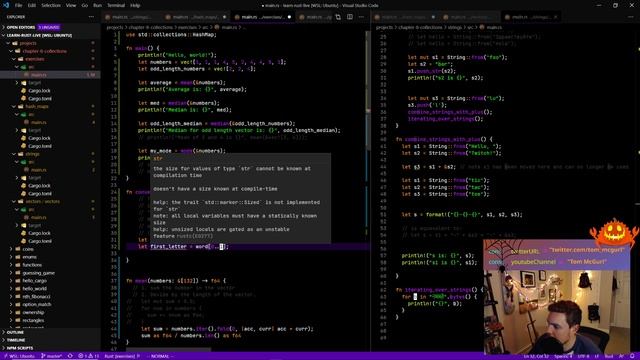The width and height of the screenshot is (640, 360).
Task: Restore down the VS Code window
Action: click(x=616, y=6)
